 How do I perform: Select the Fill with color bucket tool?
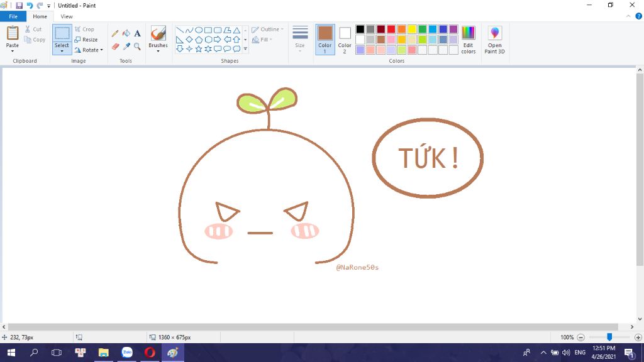tap(126, 33)
